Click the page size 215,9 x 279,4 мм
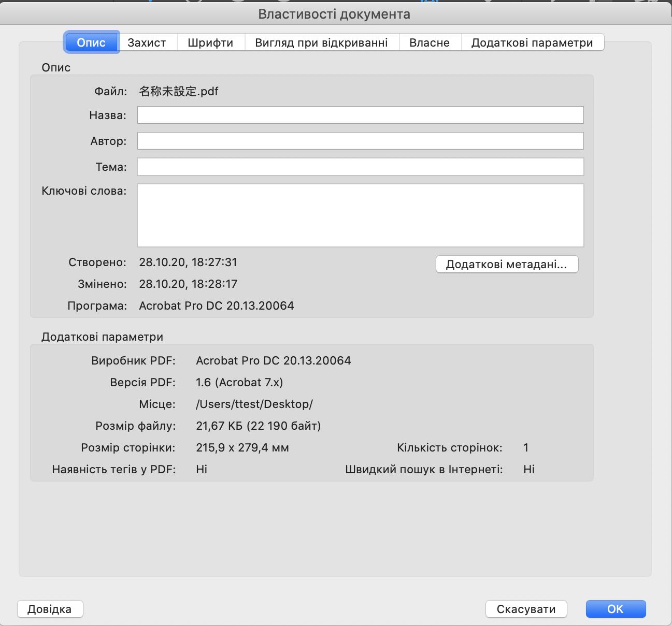This screenshot has width=672, height=626. pos(242,448)
